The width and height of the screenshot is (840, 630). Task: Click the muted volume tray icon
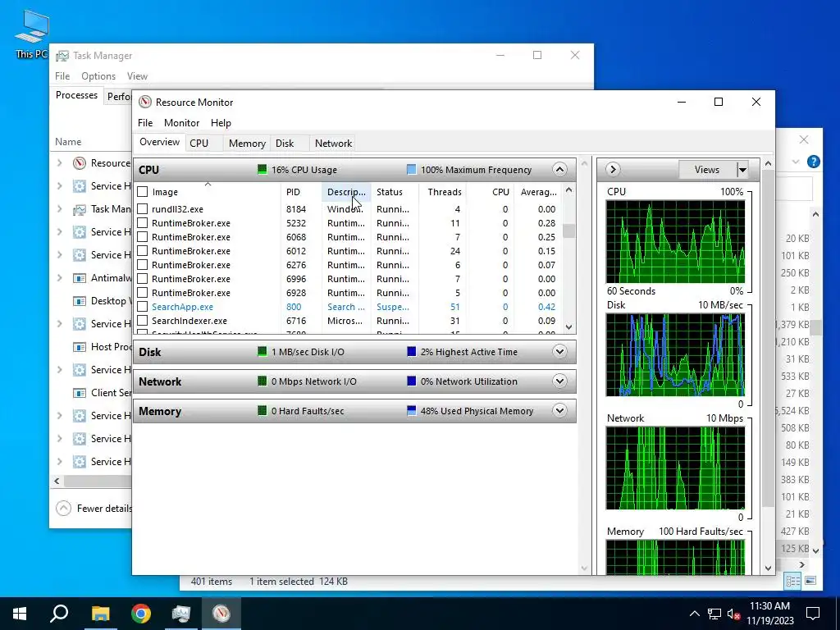(x=734, y=614)
